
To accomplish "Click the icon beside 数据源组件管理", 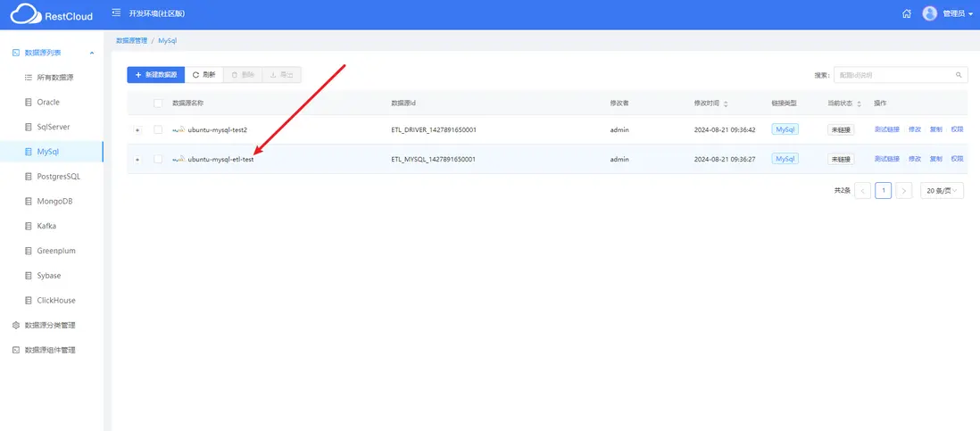I will point(16,350).
